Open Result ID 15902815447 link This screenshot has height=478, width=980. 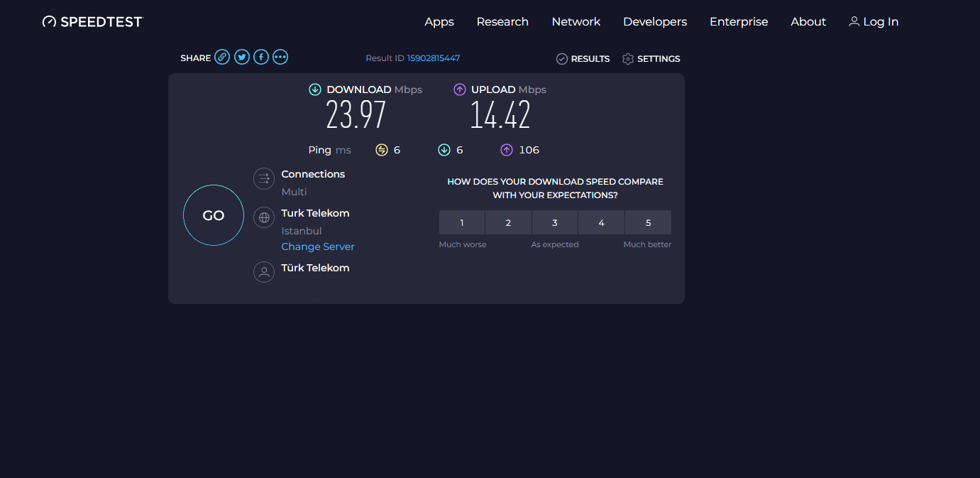click(x=433, y=58)
